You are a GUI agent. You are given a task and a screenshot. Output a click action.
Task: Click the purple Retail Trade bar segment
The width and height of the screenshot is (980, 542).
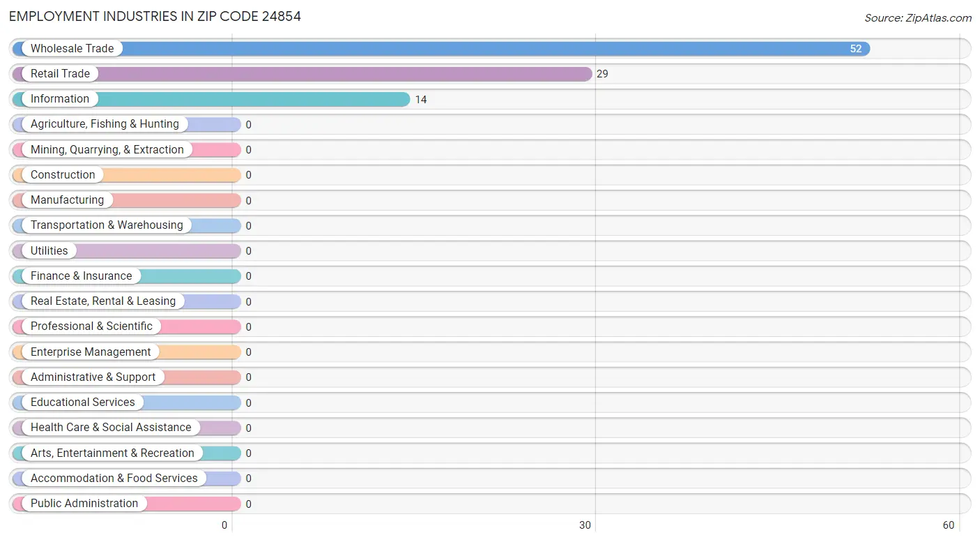(x=302, y=74)
